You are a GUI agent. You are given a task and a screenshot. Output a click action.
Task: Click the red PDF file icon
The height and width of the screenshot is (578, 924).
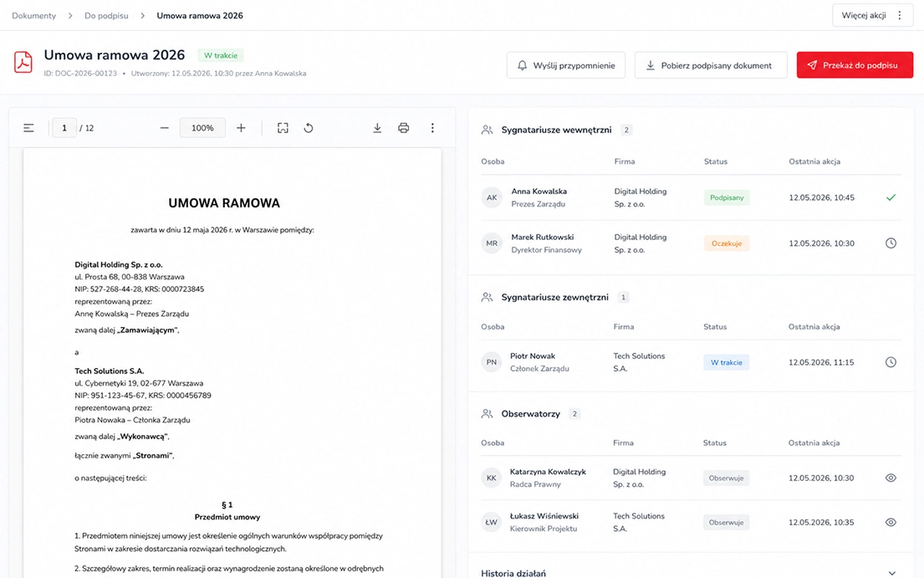pos(23,62)
